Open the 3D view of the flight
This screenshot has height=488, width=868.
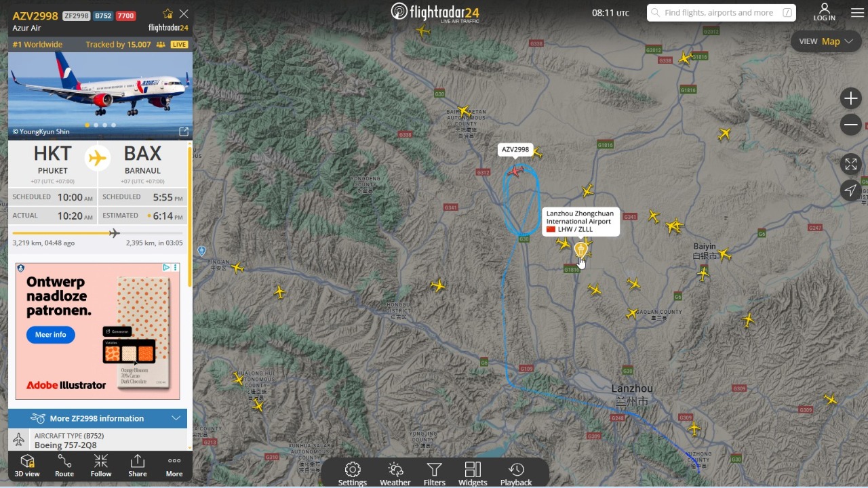27,466
